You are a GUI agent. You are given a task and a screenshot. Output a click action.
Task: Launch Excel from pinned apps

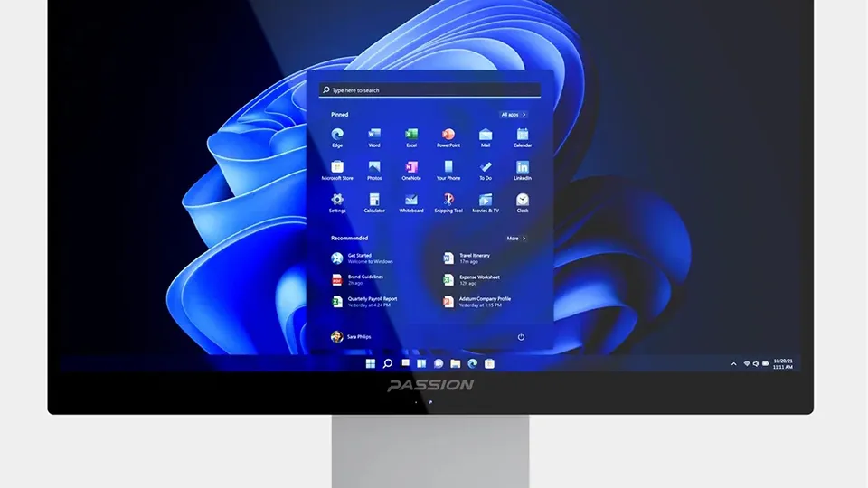411,137
